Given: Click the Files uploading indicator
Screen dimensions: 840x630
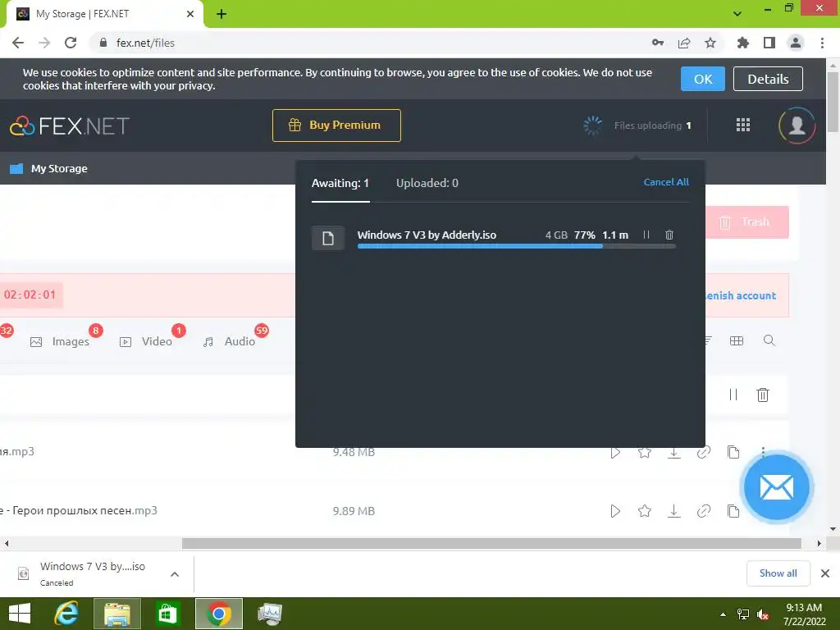Looking at the screenshot, I should tap(637, 126).
